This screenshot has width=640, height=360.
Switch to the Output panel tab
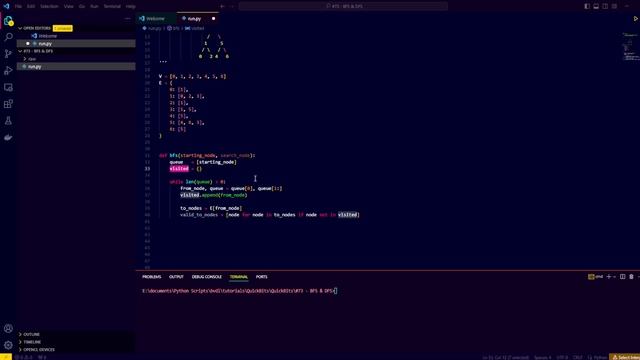[x=176, y=277]
